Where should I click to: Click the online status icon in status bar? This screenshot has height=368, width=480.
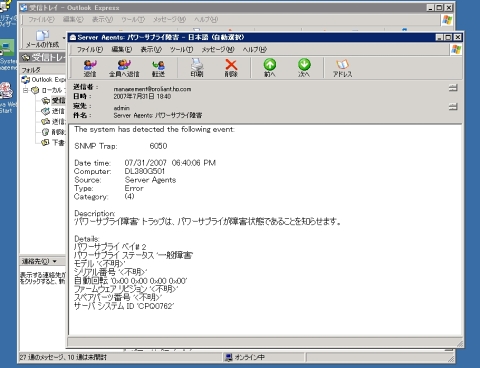coord(229,357)
